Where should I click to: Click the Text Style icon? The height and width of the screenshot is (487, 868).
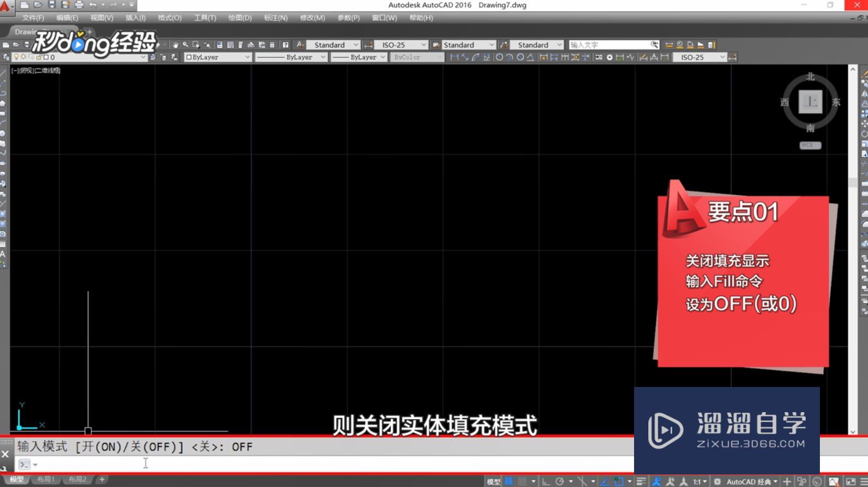pyautogui.click(x=300, y=45)
